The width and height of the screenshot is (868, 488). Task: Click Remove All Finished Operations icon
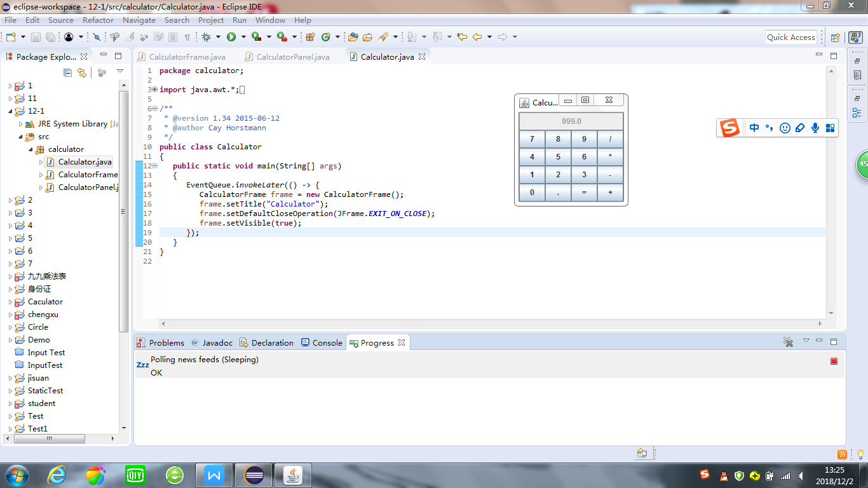point(789,342)
